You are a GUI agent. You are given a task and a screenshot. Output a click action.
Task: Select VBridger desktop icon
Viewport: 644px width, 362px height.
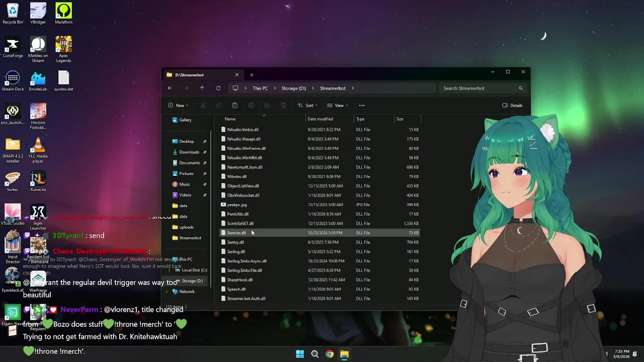(x=38, y=14)
